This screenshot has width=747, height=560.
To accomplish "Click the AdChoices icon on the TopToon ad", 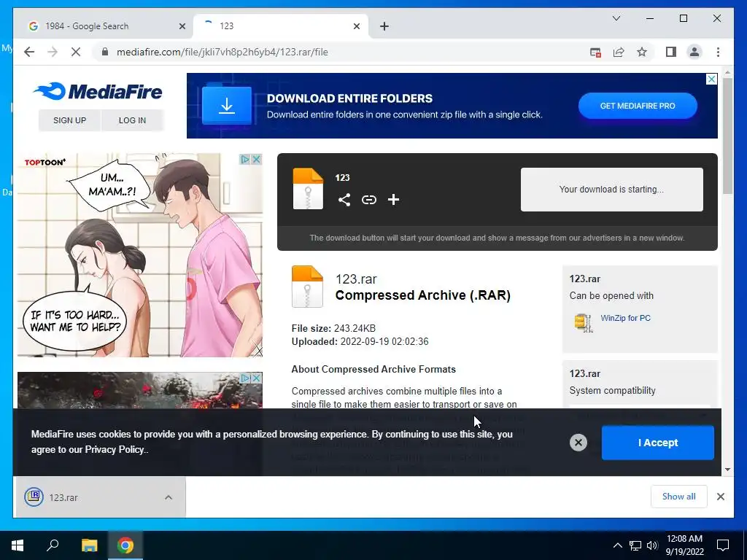I will (245, 159).
